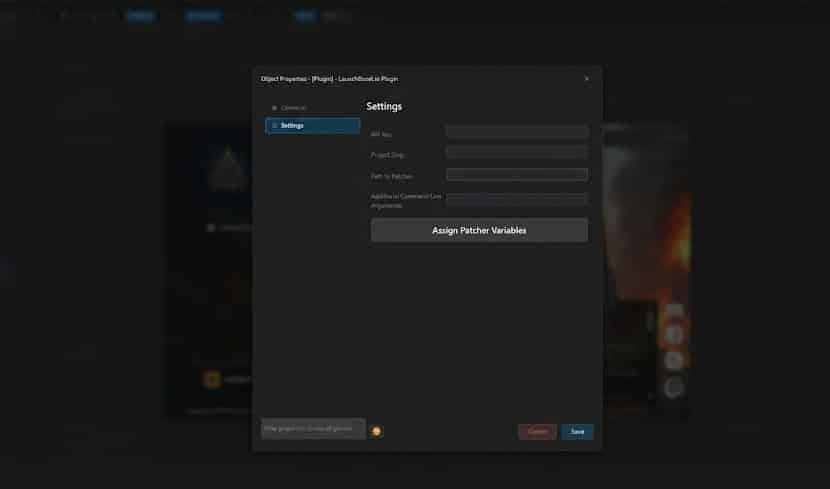Click the red Cancel button
Image resolution: width=830 pixels, height=489 pixels.
click(x=537, y=432)
